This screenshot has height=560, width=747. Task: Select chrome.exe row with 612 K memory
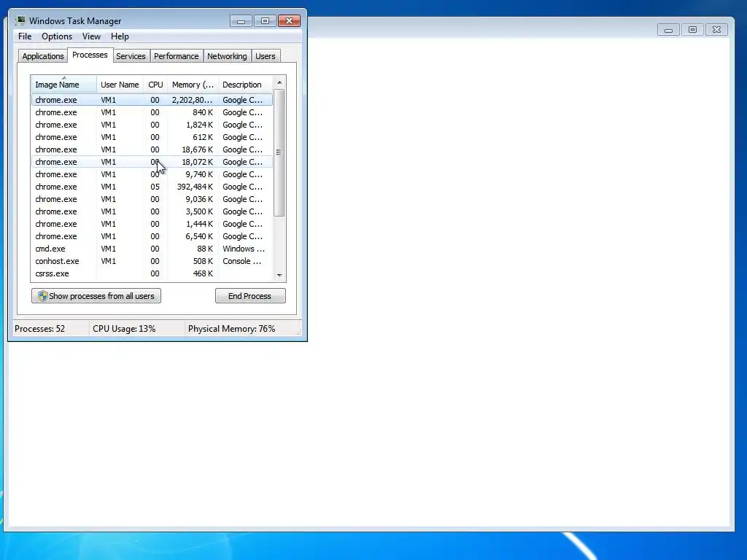coord(152,137)
